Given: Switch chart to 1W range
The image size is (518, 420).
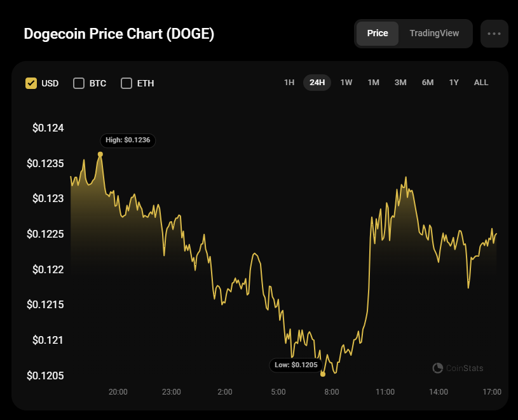Looking at the screenshot, I should tap(346, 83).
